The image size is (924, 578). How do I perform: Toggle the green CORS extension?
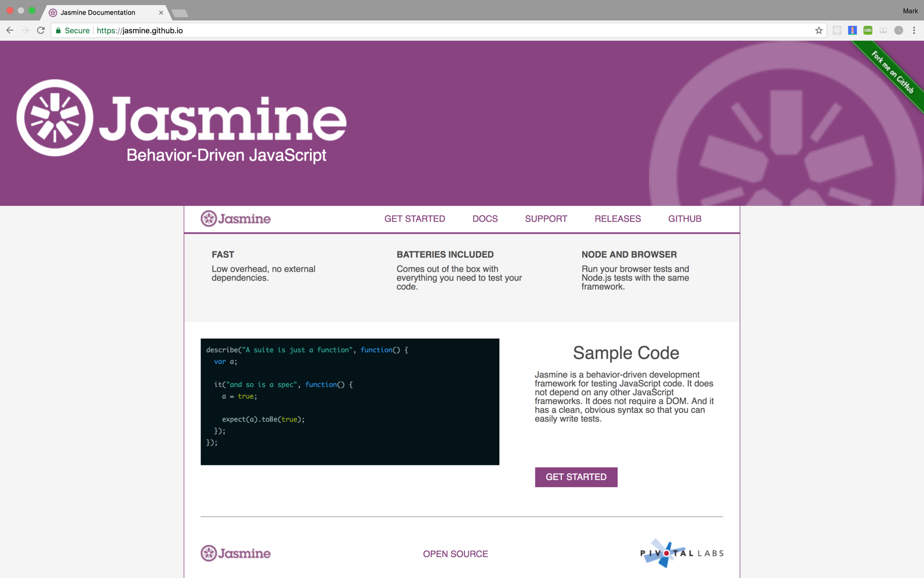coord(868,30)
